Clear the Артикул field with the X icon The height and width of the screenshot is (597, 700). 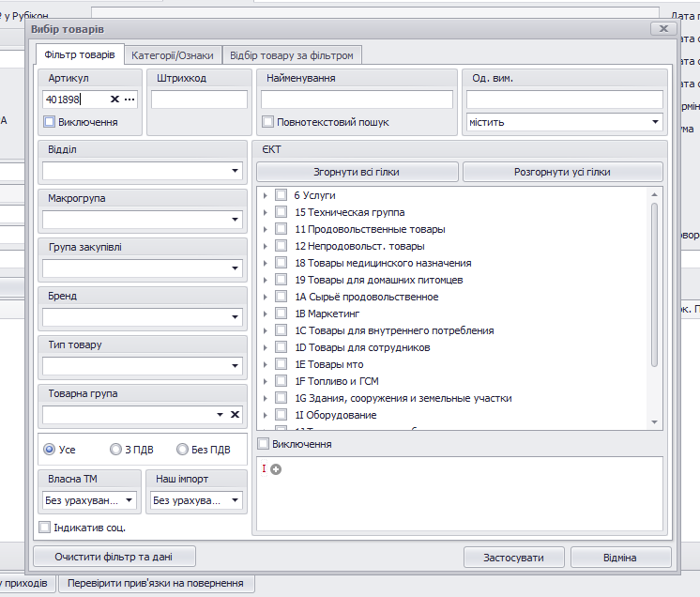[x=114, y=99]
